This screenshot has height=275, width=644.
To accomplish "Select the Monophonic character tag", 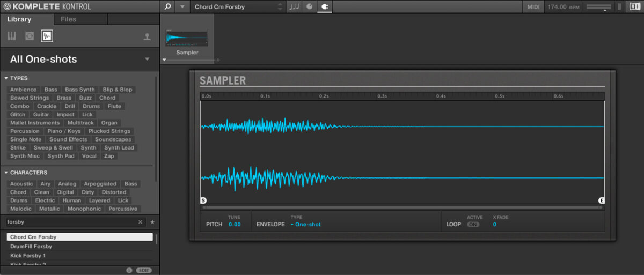I will [84, 209].
